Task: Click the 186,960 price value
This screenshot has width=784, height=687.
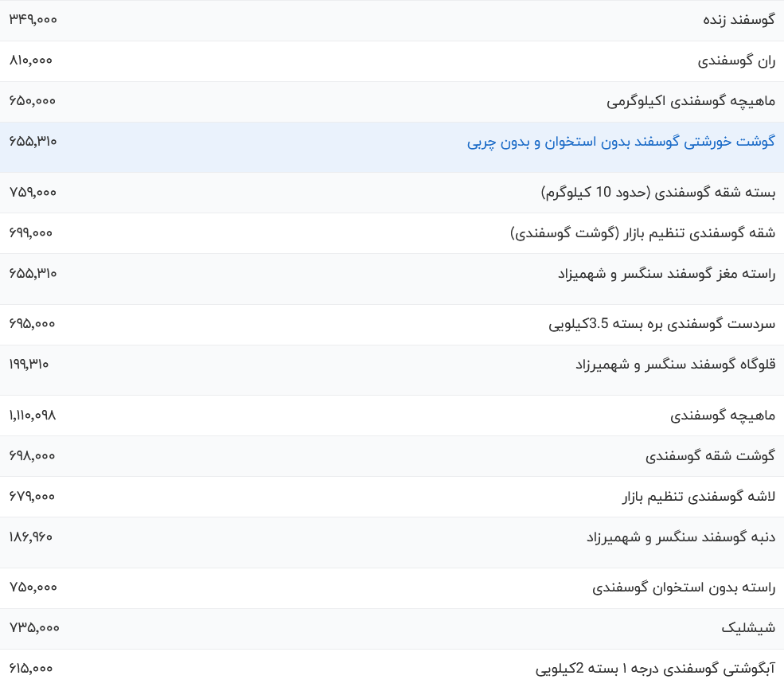Action: tap(31, 537)
